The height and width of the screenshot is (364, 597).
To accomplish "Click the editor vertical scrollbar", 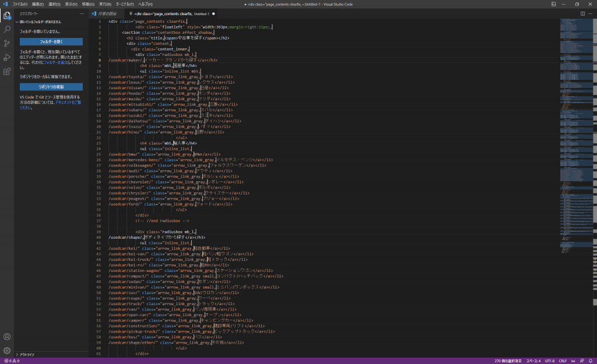I will click(595, 188).
